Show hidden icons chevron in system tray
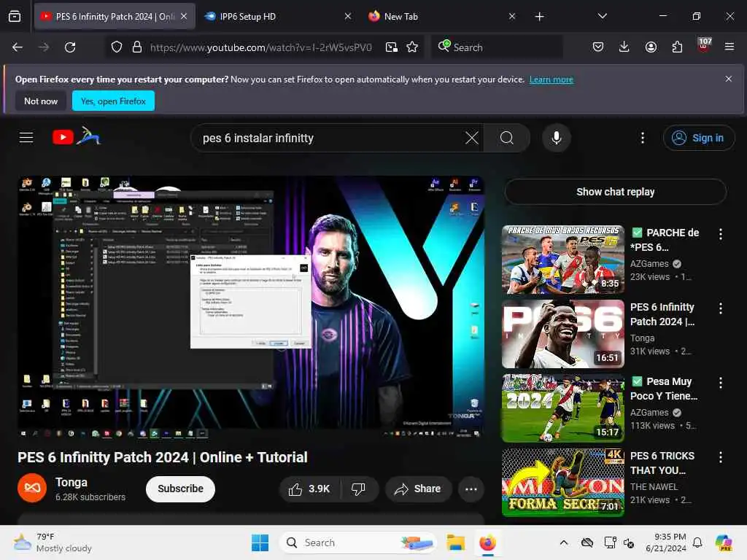This screenshot has height=560, width=747. pos(564,542)
